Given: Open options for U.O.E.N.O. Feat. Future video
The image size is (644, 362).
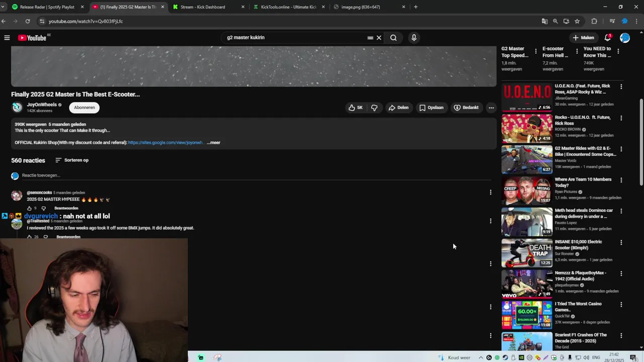Looking at the screenshot, I should 621,86.
